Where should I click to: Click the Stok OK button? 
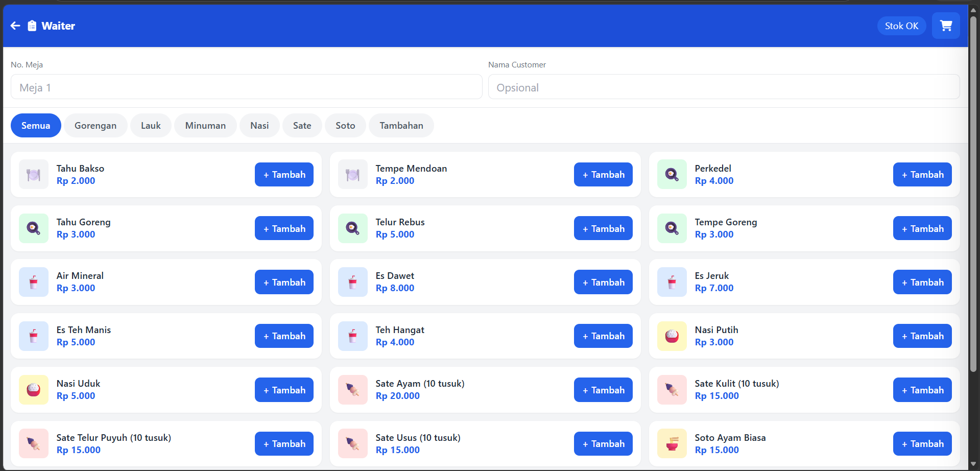coord(901,26)
